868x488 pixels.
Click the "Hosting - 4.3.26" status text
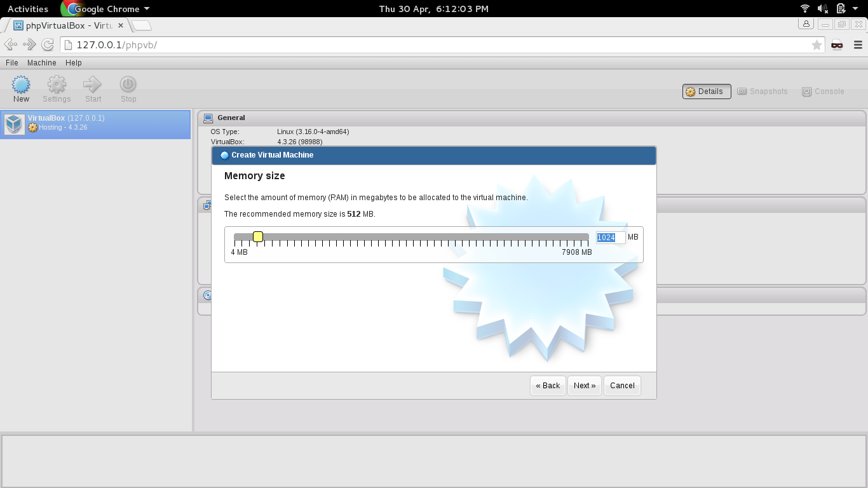click(x=63, y=127)
